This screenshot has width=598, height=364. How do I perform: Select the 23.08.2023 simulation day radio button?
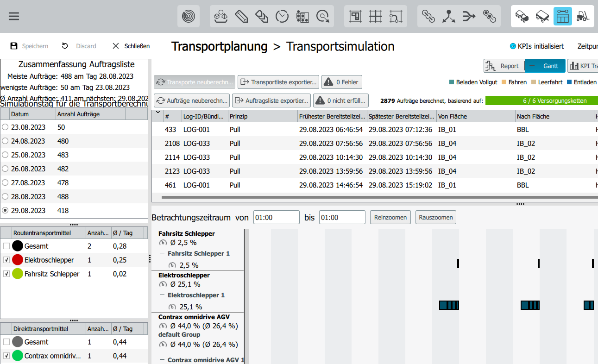5,127
